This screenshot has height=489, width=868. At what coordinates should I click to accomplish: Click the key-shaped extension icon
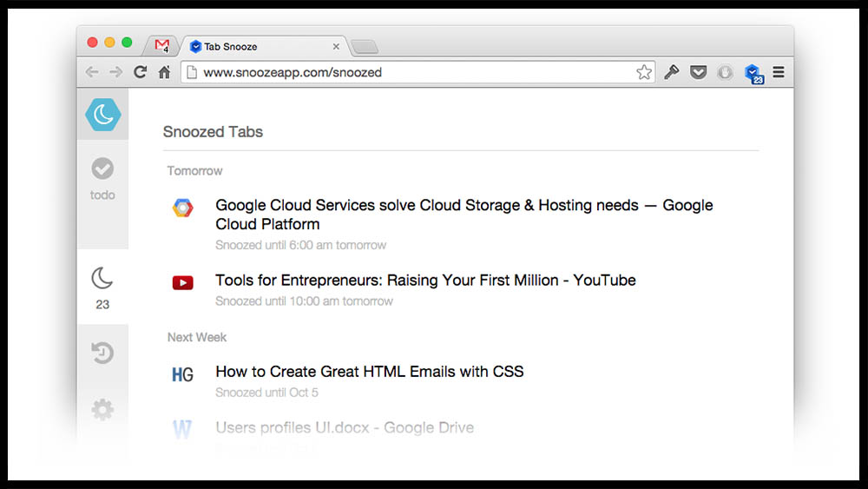[x=671, y=73]
